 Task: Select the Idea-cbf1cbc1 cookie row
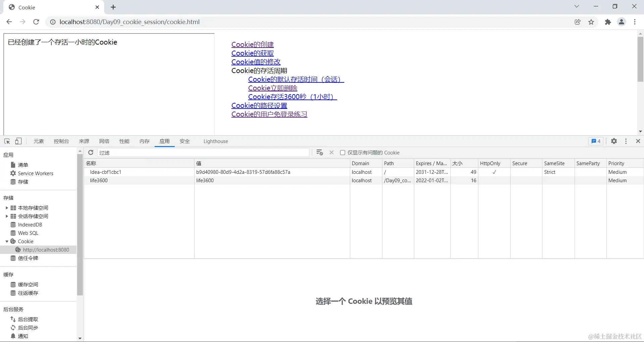pyautogui.click(x=364, y=172)
